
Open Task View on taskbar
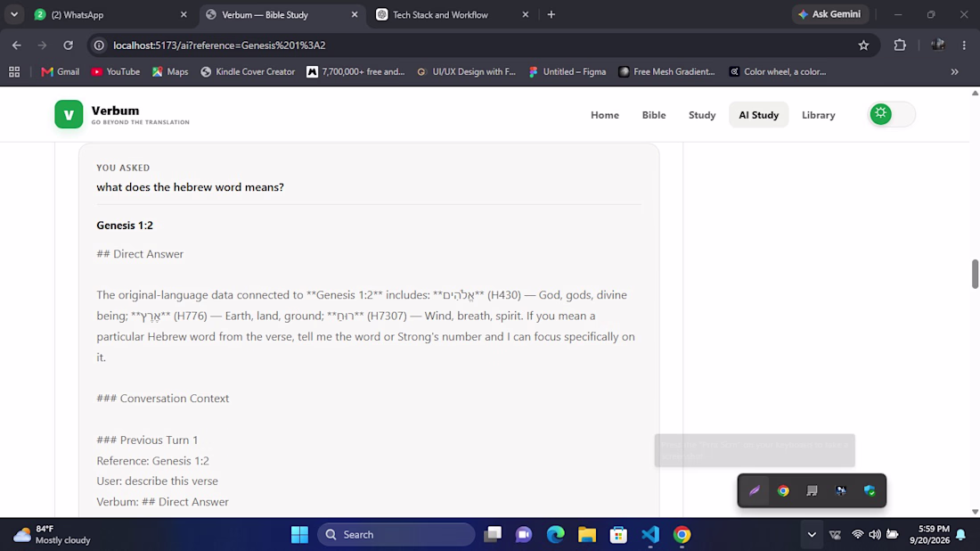[493, 535]
